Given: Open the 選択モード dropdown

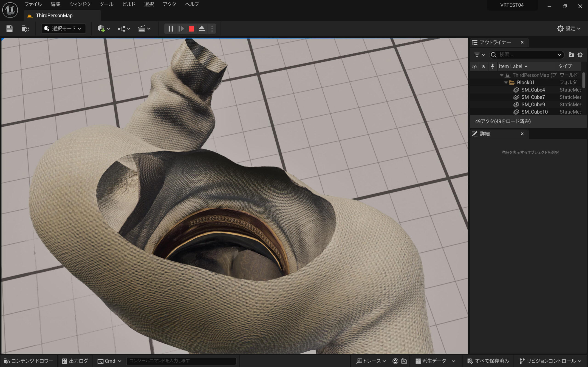Looking at the screenshot, I should pos(63,29).
